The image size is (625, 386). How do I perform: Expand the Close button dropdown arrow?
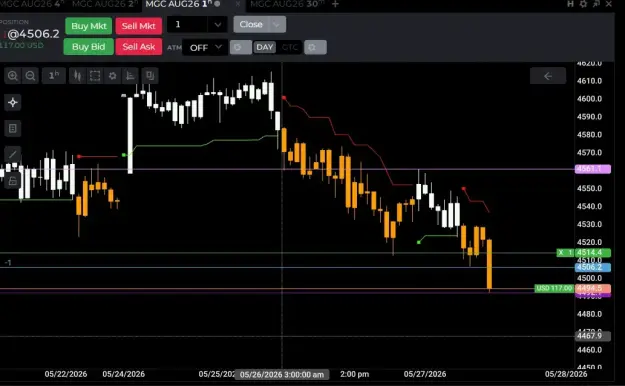[x=277, y=24]
